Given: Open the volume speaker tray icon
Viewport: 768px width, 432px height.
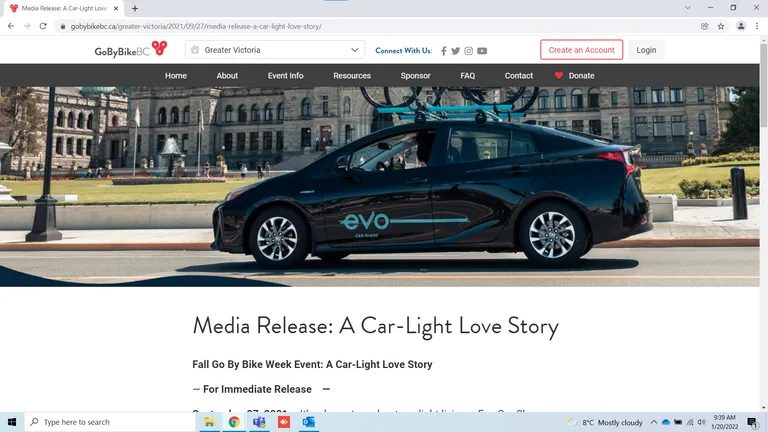Looking at the screenshot, I should point(701,422).
